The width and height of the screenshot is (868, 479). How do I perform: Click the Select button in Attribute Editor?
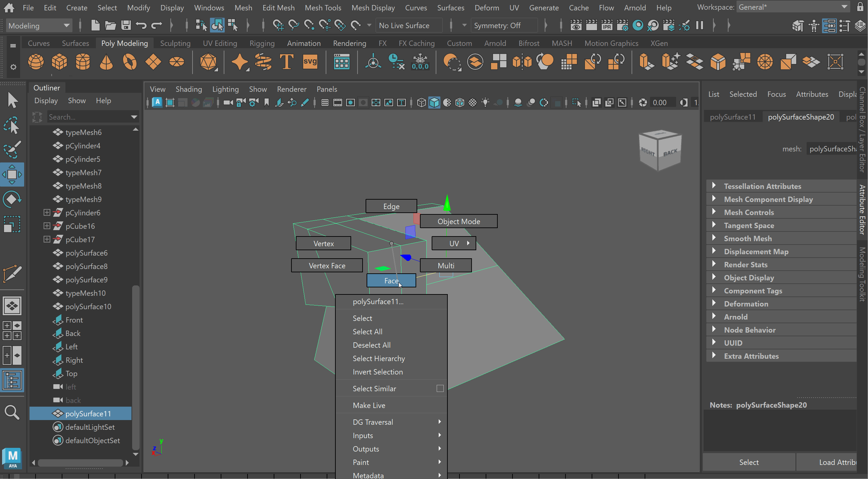click(x=748, y=462)
